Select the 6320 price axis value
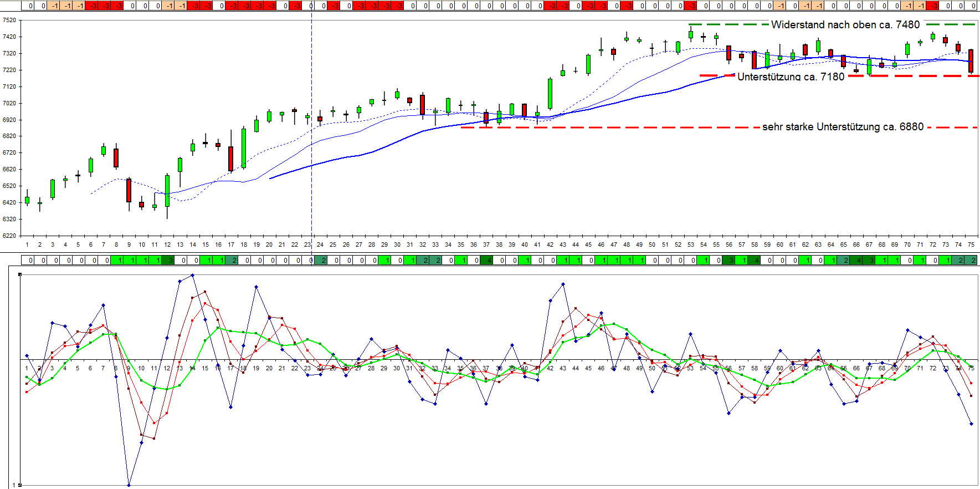 coord(9,219)
